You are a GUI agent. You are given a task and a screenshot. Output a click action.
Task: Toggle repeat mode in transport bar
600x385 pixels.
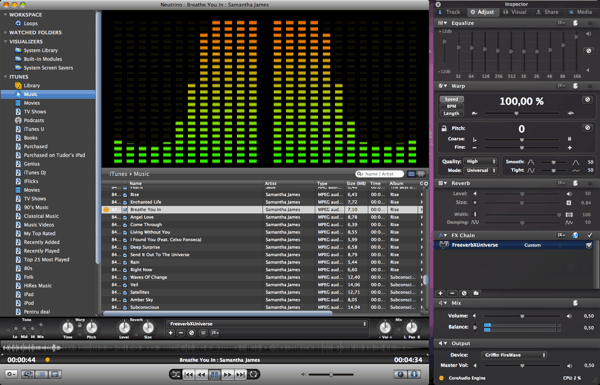pos(253,374)
